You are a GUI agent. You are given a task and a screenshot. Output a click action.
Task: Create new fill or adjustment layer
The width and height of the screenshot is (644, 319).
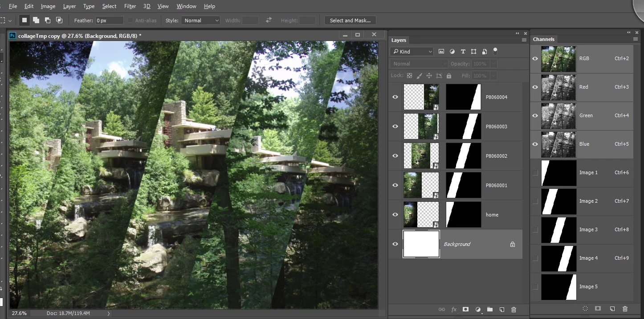point(478,309)
